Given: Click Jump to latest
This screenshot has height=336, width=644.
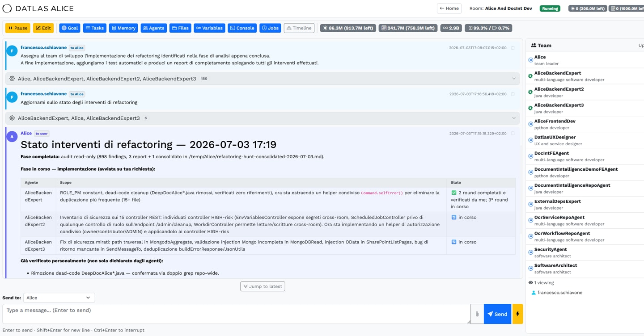Looking at the screenshot, I should 263,286.
